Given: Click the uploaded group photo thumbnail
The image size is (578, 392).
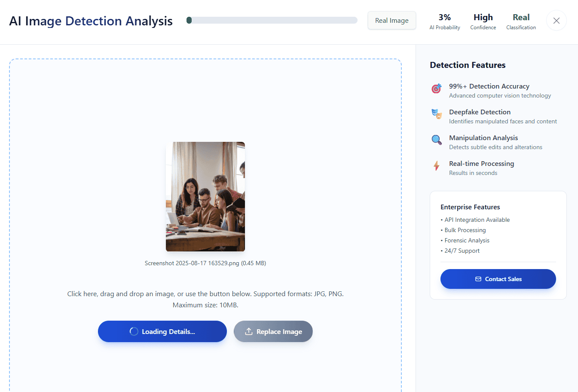Looking at the screenshot, I should click(x=205, y=196).
